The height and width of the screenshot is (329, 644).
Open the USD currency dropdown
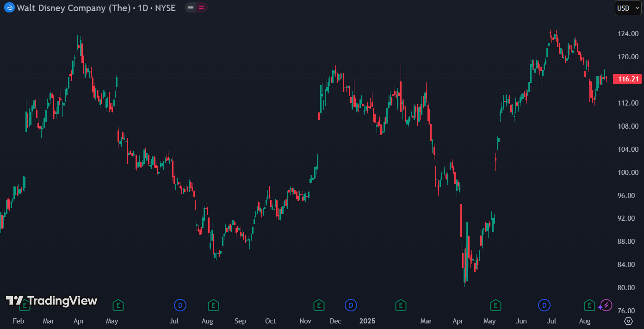coord(628,8)
